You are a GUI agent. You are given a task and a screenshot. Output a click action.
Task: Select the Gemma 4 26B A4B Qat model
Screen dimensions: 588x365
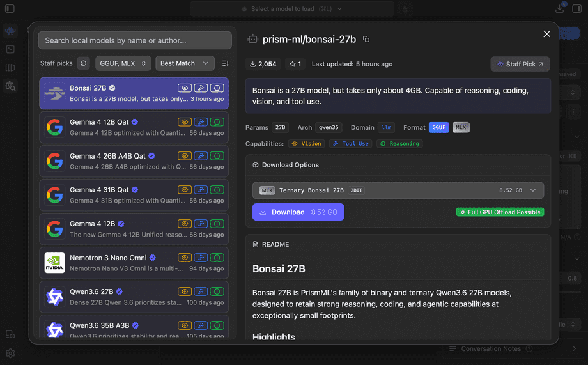click(134, 161)
